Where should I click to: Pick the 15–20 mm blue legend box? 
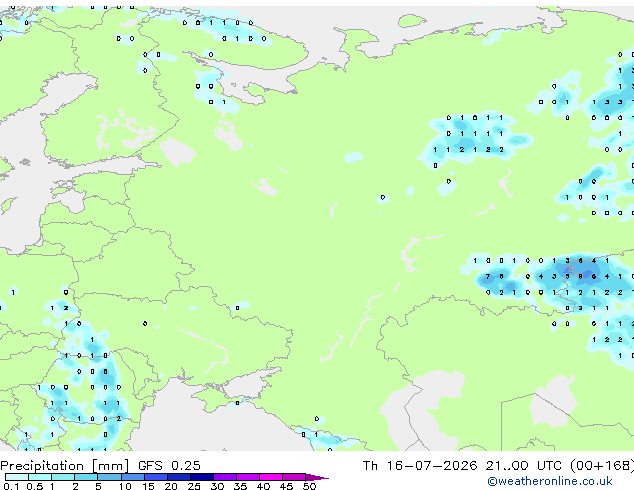point(156,477)
